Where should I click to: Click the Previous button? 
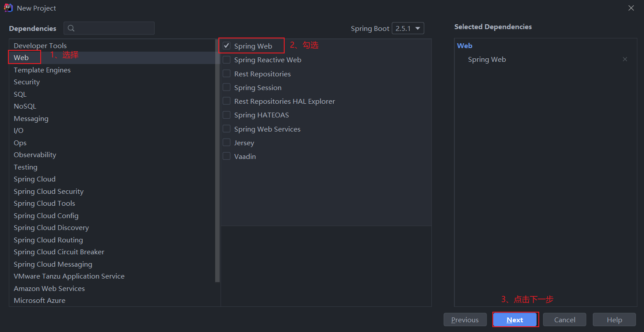(465, 320)
